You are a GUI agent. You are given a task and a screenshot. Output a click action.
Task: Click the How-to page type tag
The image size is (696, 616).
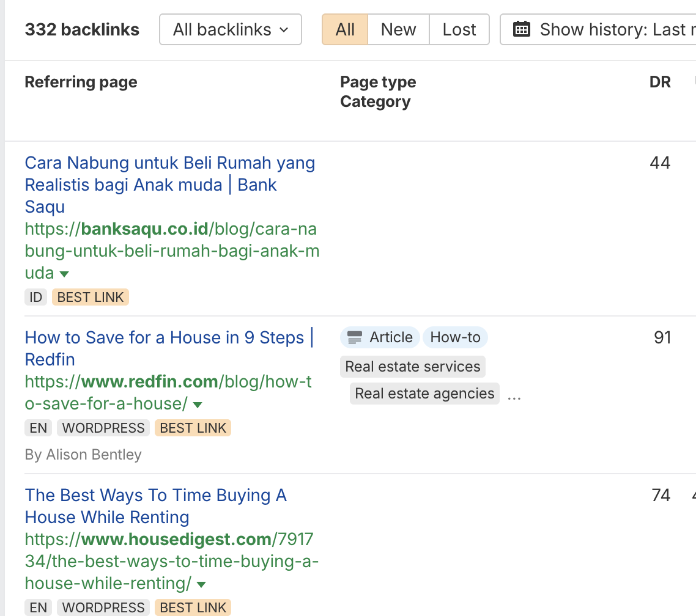[x=455, y=337]
